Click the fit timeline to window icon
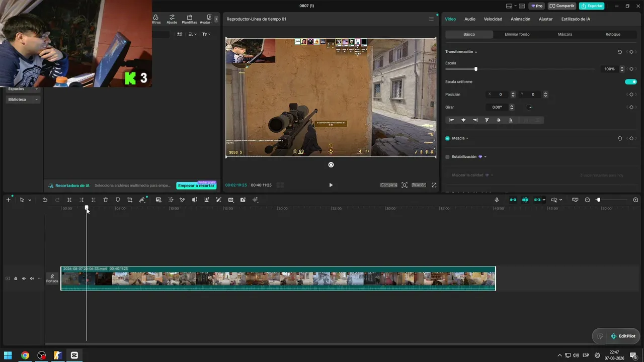The image size is (644, 362). coord(575,200)
